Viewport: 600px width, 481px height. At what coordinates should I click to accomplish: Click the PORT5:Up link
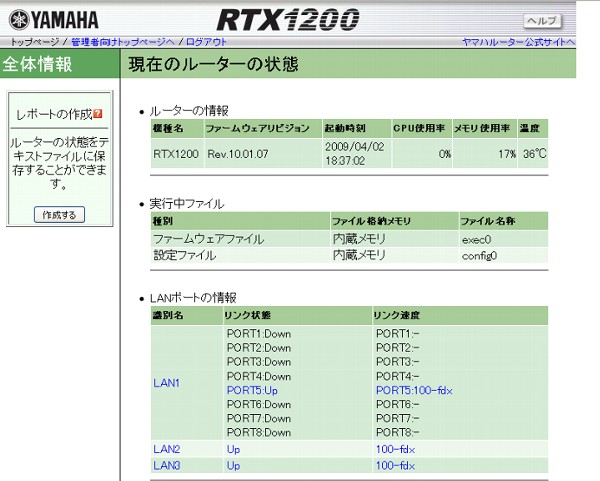[x=252, y=390]
